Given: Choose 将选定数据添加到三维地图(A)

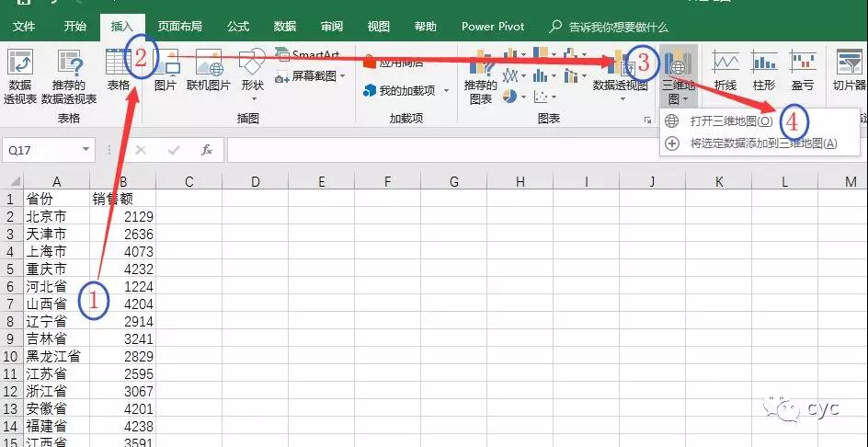Looking at the screenshot, I should (759, 143).
